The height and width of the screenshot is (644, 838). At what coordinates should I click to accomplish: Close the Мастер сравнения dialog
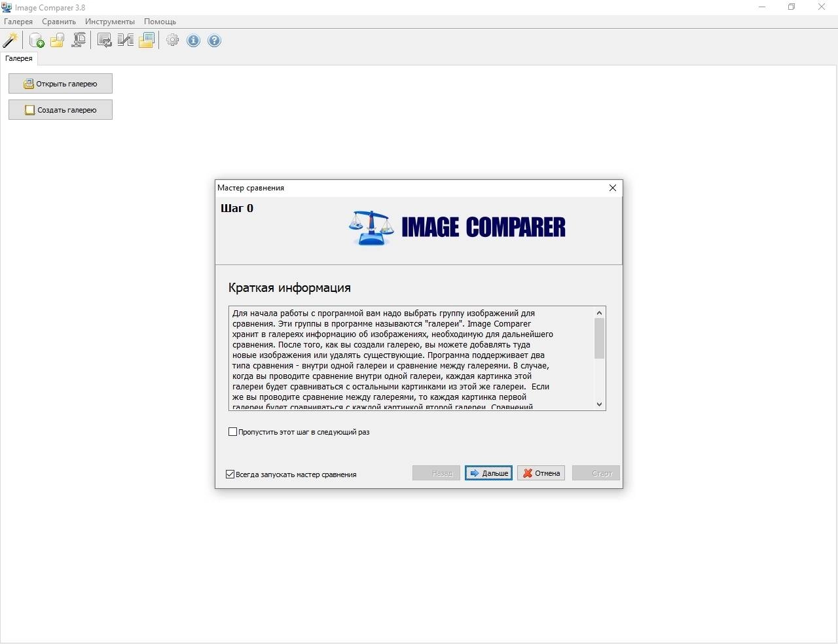613,188
